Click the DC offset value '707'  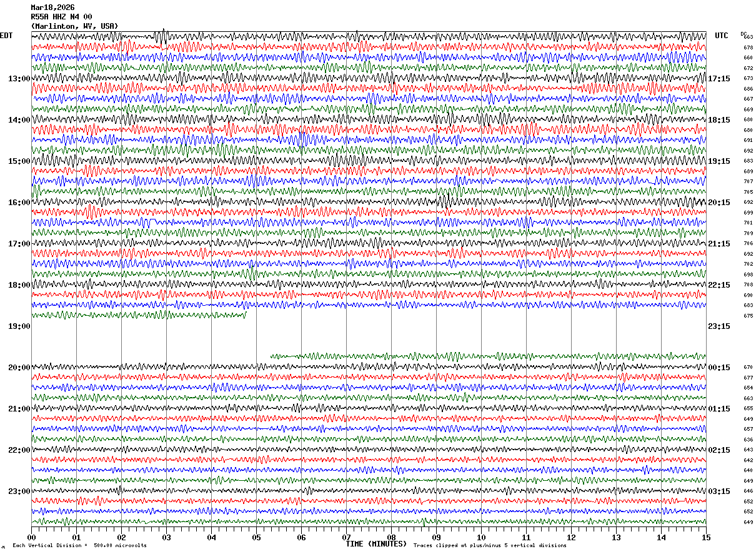tap(748, 182)
